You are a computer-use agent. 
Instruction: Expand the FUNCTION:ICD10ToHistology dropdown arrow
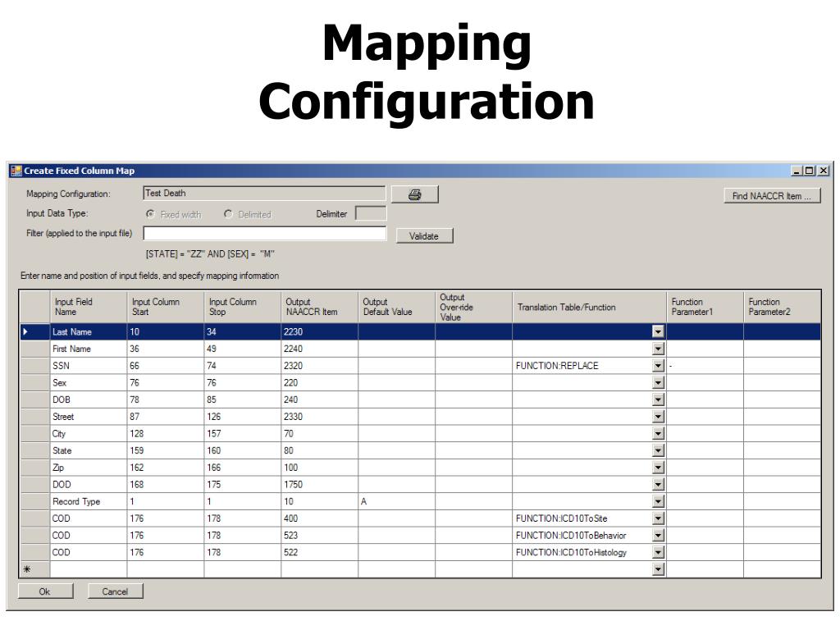[x=659, y=553]
